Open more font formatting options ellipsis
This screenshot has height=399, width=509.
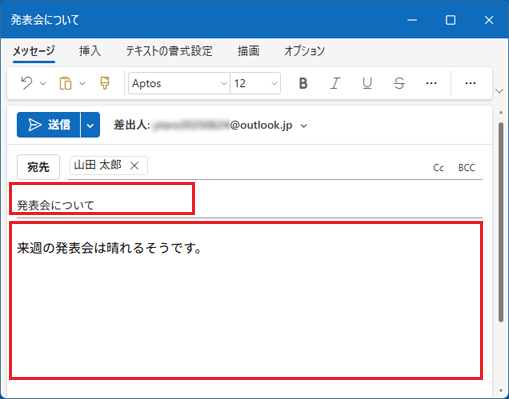tap(431, 83)
